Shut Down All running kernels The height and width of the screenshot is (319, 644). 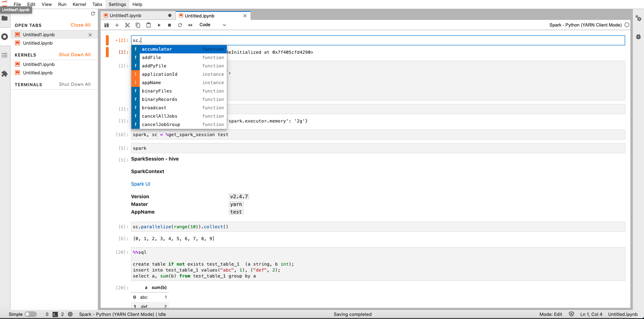tap(74, 55)
